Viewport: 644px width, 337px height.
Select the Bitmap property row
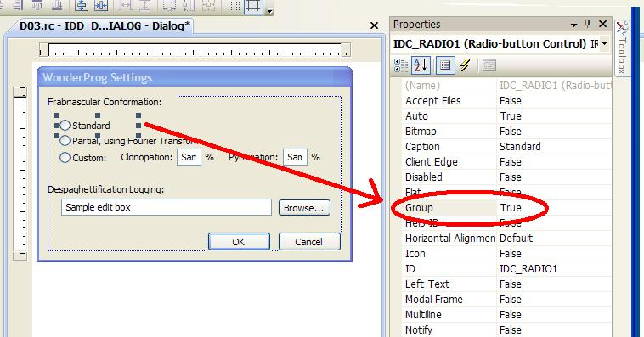[507, 132]
